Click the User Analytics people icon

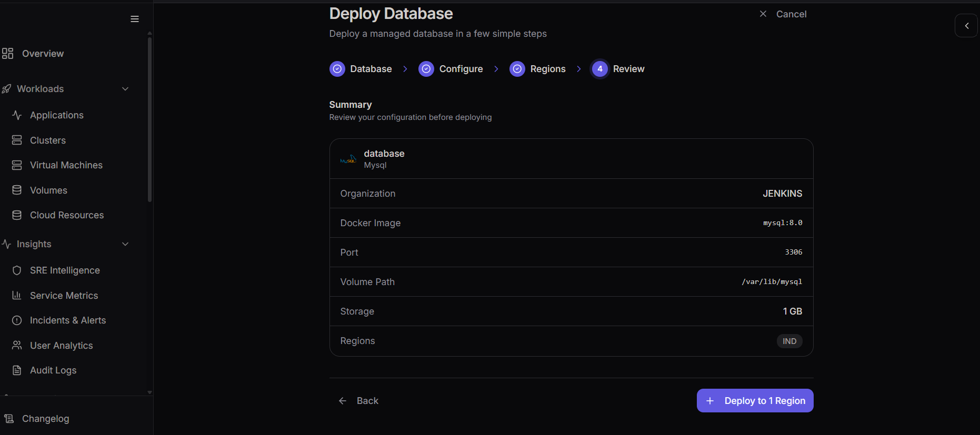pyautogui.click(x=17, y=345)
